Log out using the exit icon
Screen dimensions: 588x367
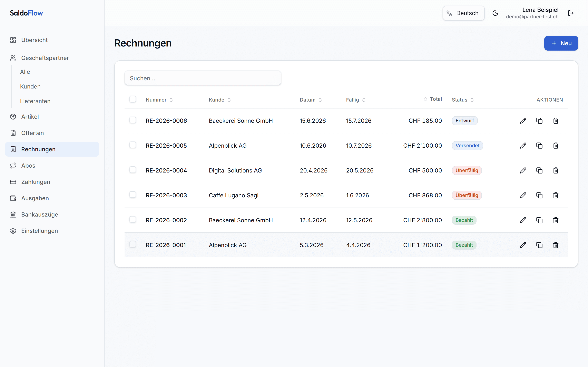[x=571, y=13]
